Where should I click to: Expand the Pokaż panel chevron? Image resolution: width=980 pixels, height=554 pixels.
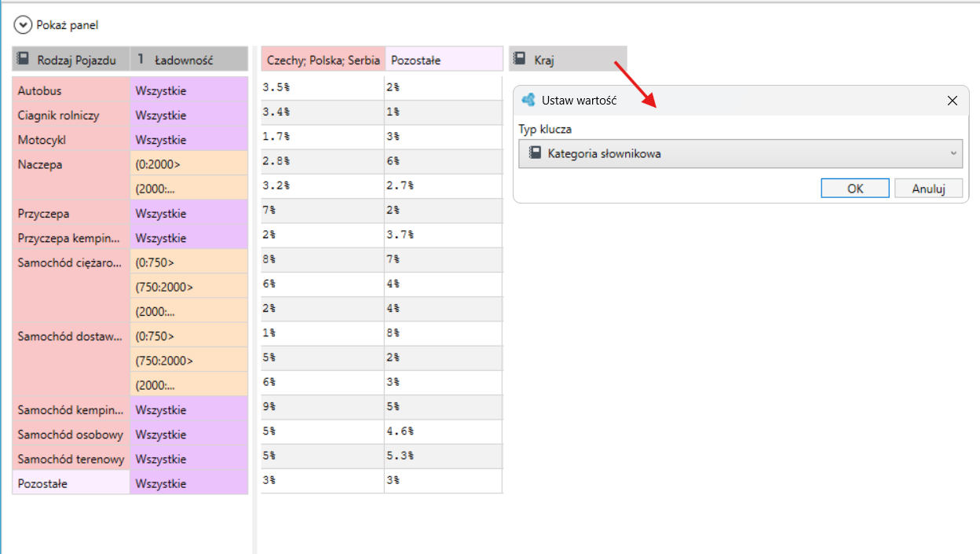pyautogui.click(x=24, y=25)
